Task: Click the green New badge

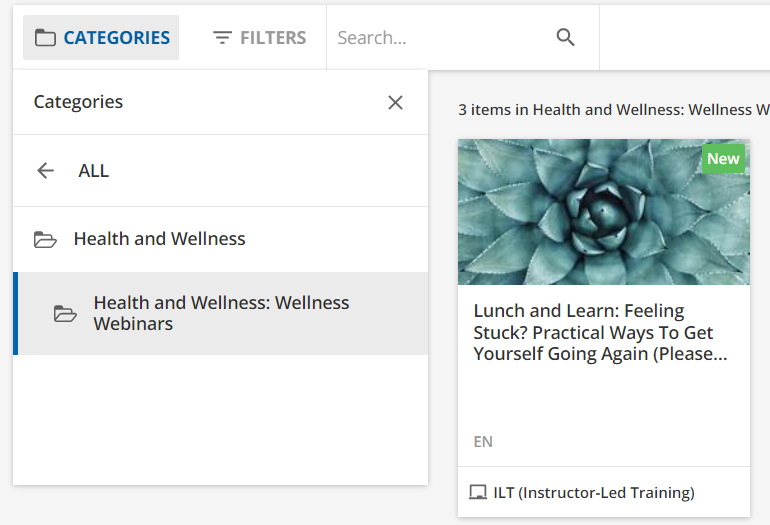Action: click(x=723, y=159)
